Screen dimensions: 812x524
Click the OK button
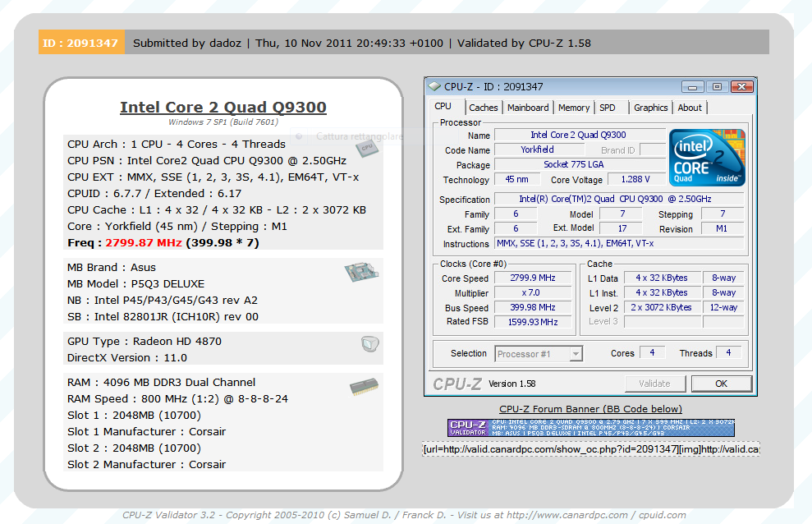[722, 384]
